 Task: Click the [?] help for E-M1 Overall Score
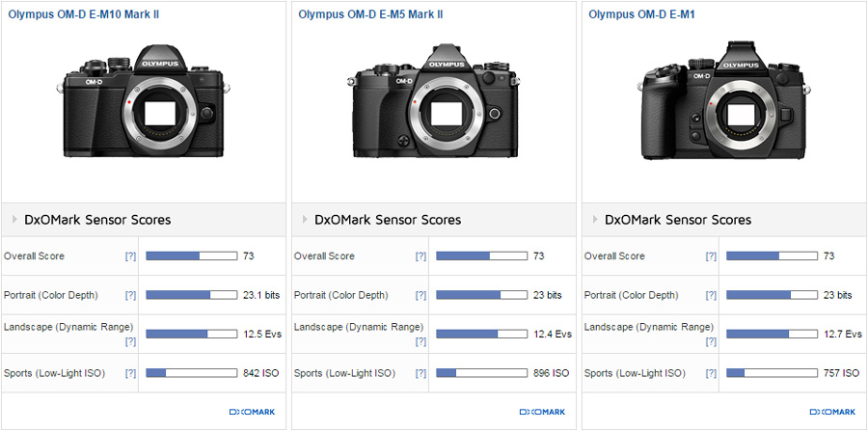click(x=711, y=256)
